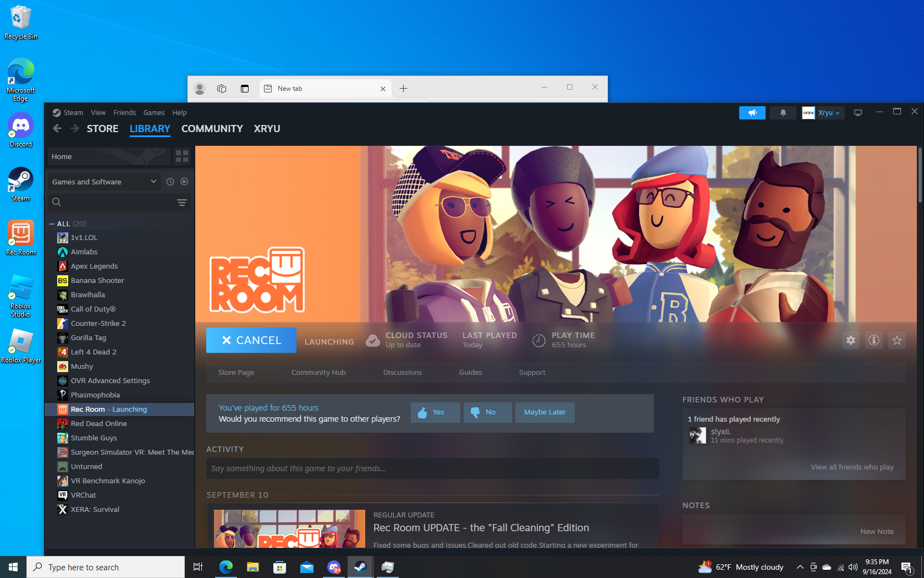Open Rec Room Store Page link
This screenshot has width=924, height=578.
(236, 373)
